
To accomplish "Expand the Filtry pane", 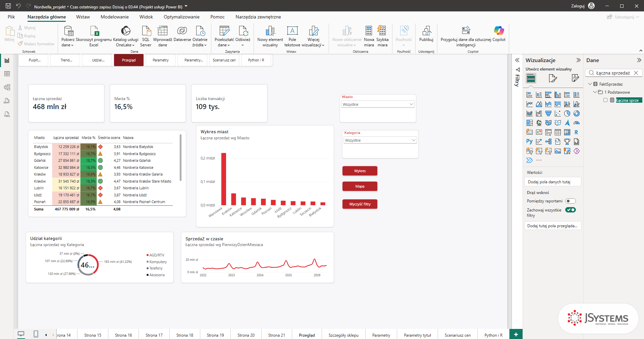I will [517, 60].
